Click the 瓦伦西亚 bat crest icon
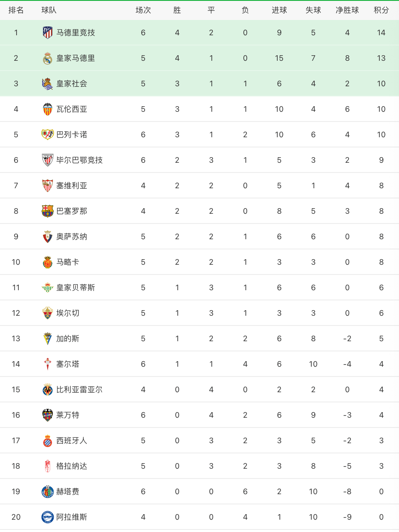This screenshot has height=532, width=399. coord(48,109)
